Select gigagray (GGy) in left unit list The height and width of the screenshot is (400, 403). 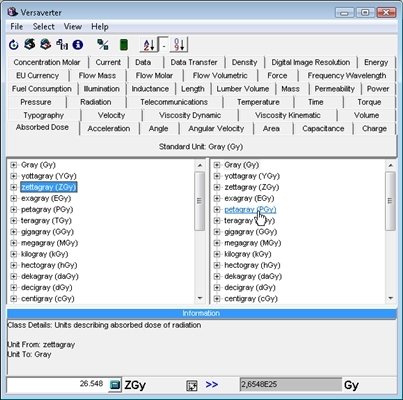(47, 232)
